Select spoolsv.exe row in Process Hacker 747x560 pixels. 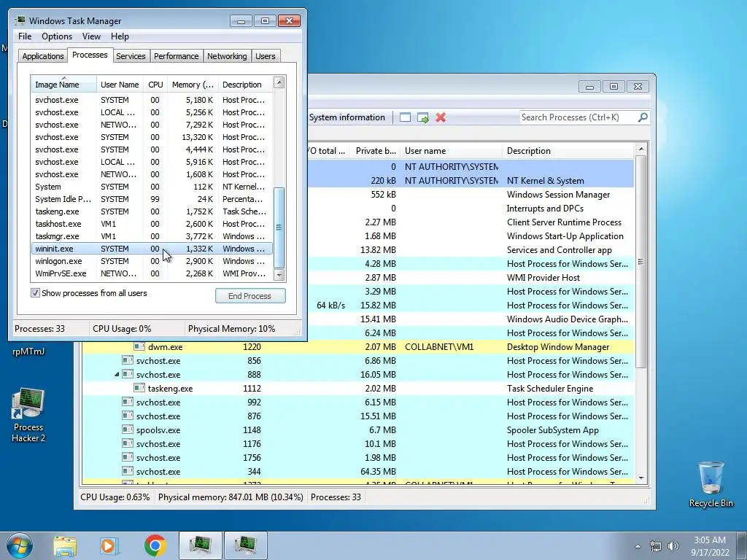click(357, 429)
